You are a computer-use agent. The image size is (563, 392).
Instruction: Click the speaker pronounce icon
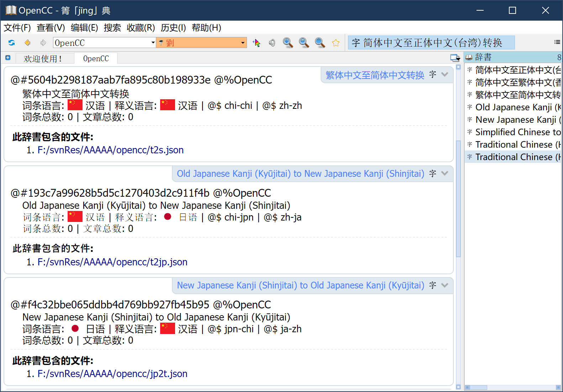coord(272,43)
